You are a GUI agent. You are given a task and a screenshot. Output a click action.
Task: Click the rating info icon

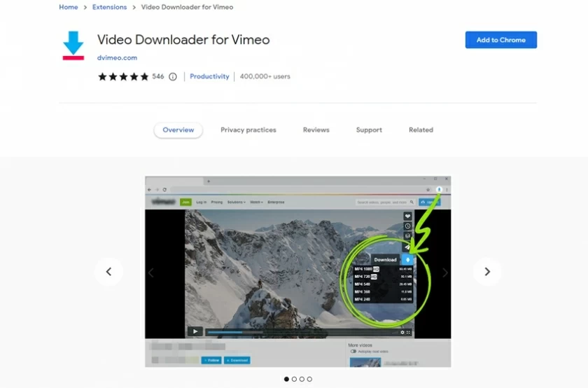(172, 76)
